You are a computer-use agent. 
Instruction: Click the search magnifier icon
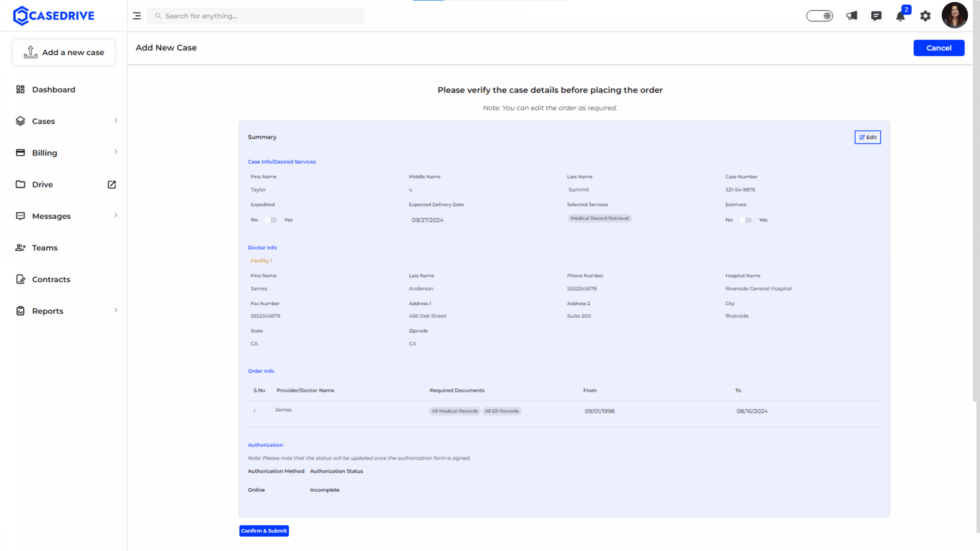point(158,16)
